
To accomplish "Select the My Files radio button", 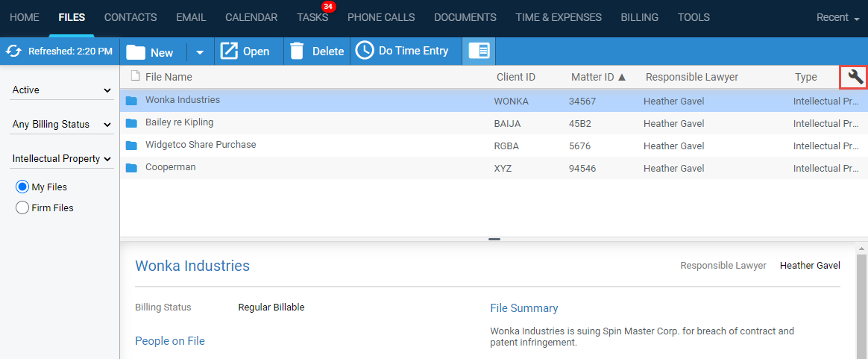I will click(22, 187).
